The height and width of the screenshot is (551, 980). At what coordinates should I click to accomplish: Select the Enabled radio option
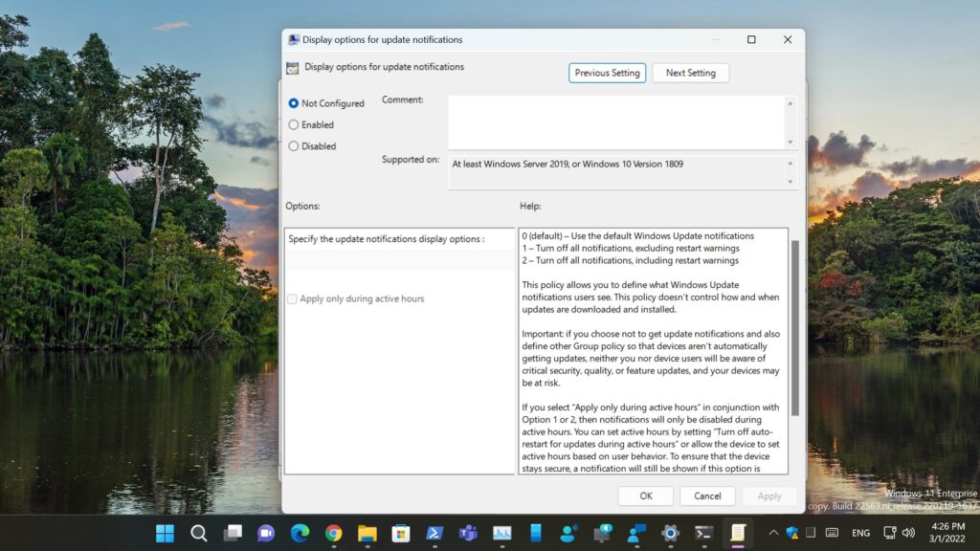click(x=294, y=124)
